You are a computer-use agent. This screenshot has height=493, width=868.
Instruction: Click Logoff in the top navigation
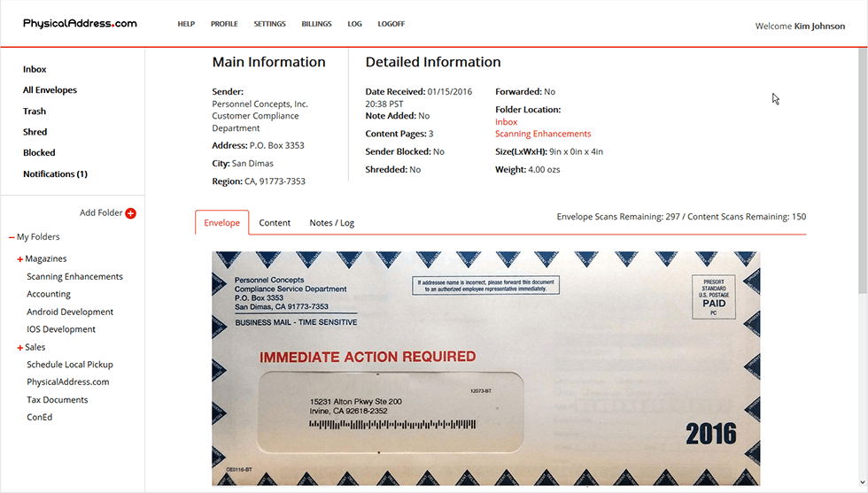pyautogui.click(x=391, y=24)
